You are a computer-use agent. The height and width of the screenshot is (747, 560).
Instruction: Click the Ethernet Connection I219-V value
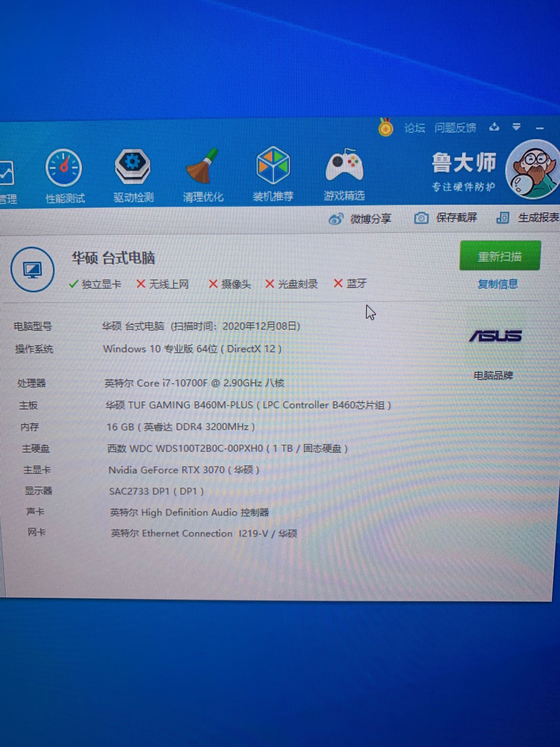click(x=204, y=533)
